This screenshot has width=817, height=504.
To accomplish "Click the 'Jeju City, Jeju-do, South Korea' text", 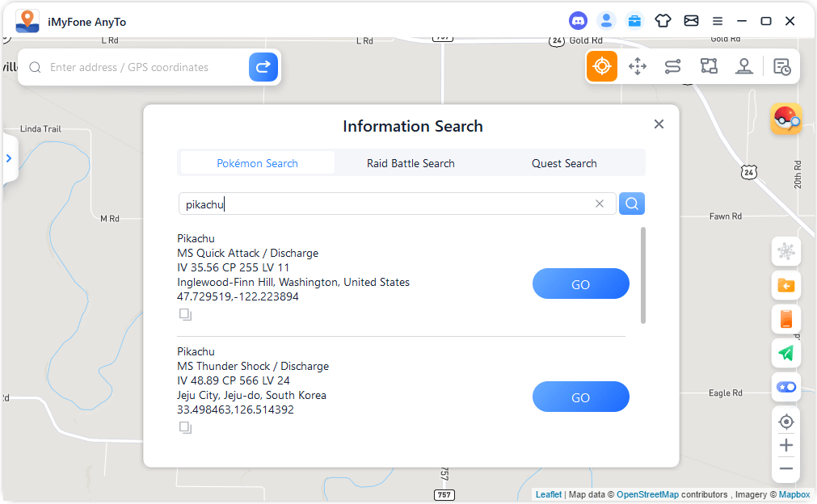I will (251, 395).
